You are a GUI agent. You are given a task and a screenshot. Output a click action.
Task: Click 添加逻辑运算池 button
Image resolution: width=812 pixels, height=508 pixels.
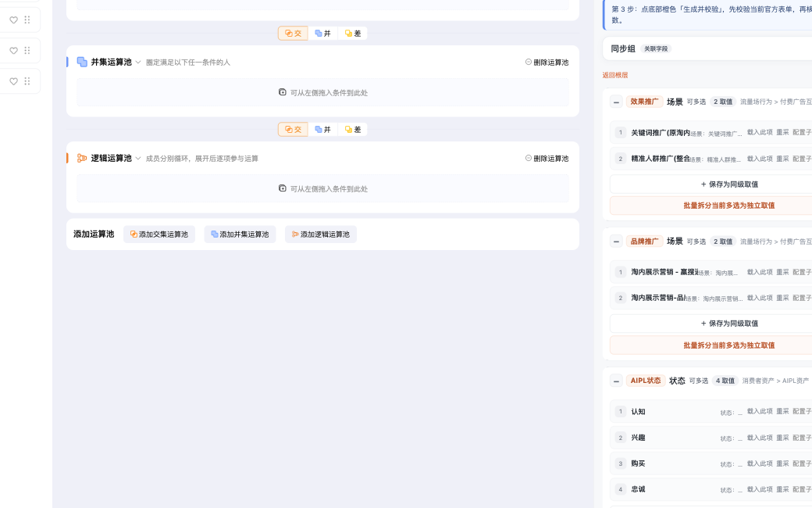(x=321, y=234)
